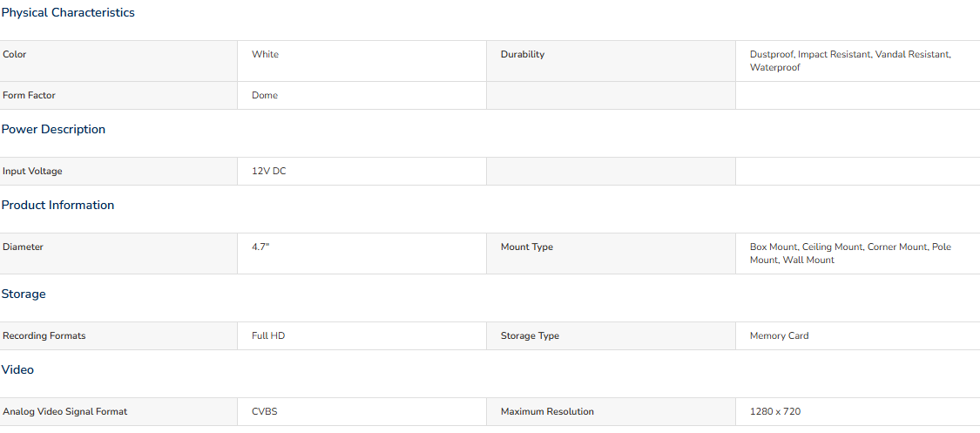Select the Storage section heading
Viewport: 980px width, 433px height.
click(x=24, y=294)
